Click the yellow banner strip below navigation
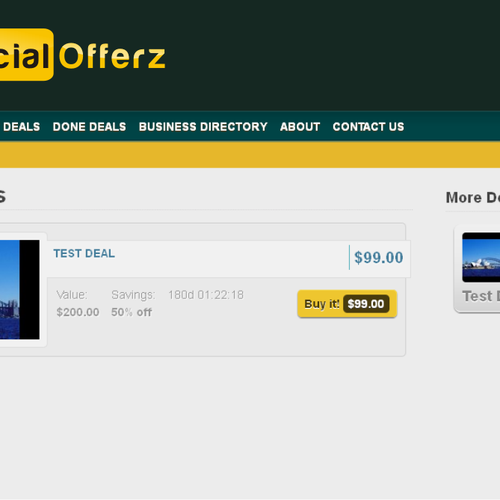The image size is (500, 500). pos(250,155)
